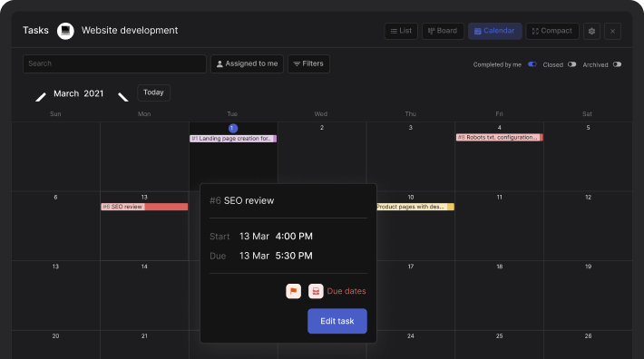644x359 pixels.
Task: Select the Calendar view tab
Action: [495, 31]
